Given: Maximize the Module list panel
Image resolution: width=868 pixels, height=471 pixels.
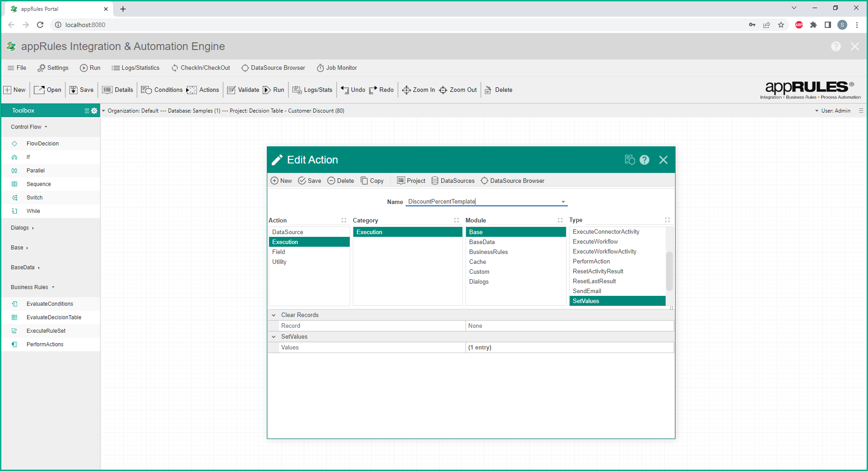Looking at the screenshot, I should [560, 220].
